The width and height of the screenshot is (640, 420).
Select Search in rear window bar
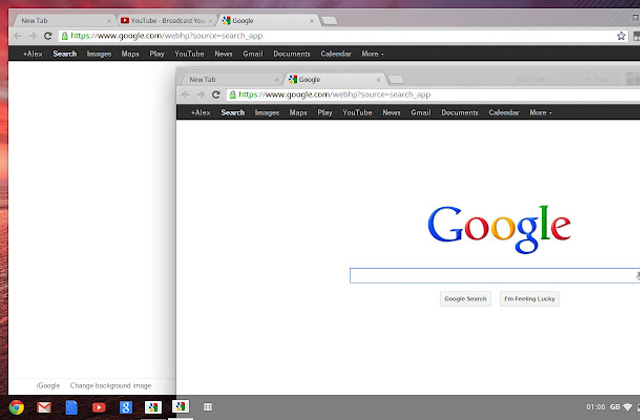pos(64,54)
